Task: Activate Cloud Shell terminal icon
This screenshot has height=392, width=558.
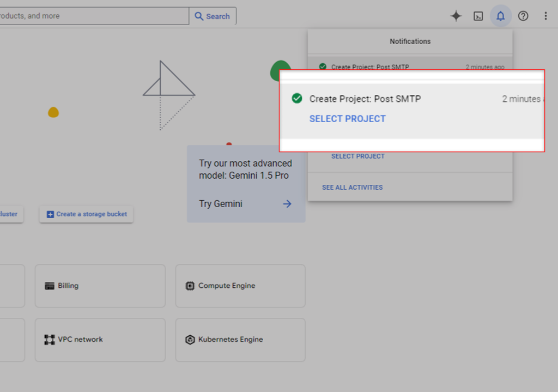Action: (478, 16)
